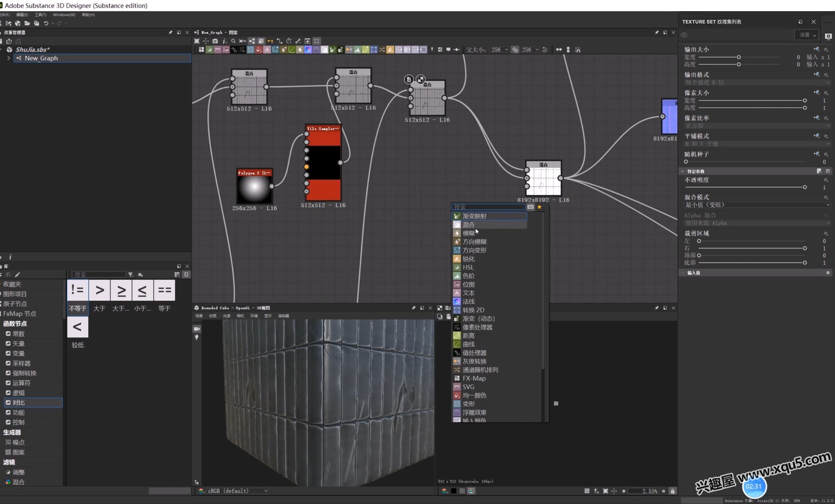Open the parent width 256 dropdown
835x504 pixels.
[x=507, y=50]
